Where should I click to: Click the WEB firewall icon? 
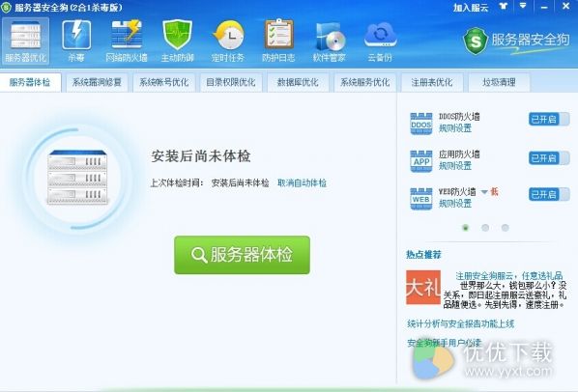[x=421, y=198]
